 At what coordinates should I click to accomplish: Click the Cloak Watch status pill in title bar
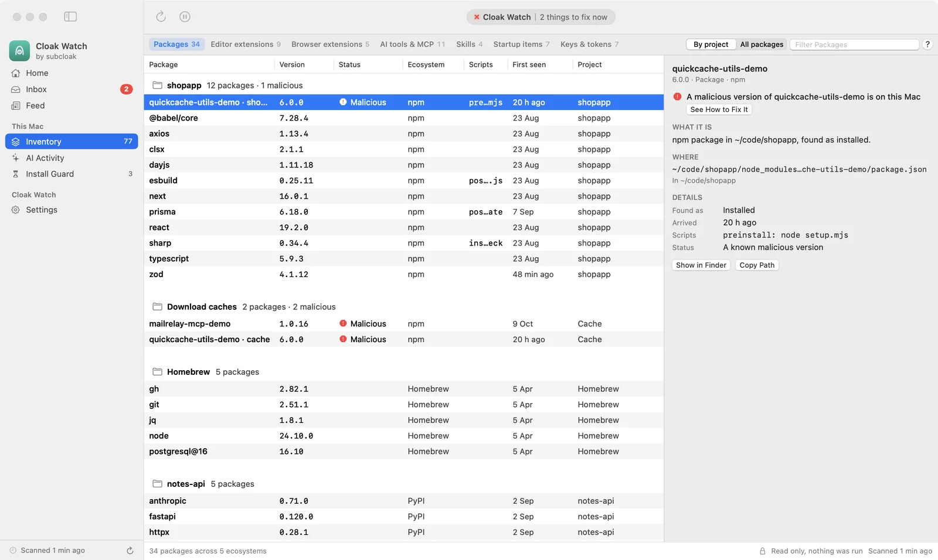(x=541, y=17)
